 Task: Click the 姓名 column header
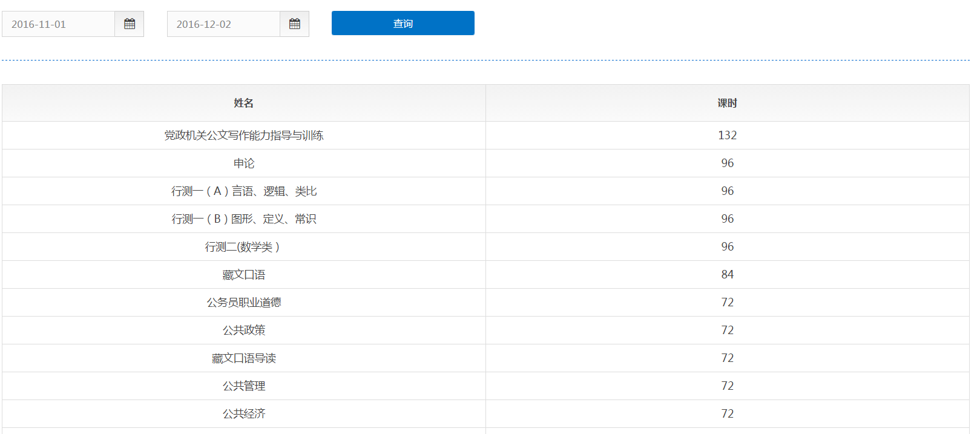click(x=244, y=103)
